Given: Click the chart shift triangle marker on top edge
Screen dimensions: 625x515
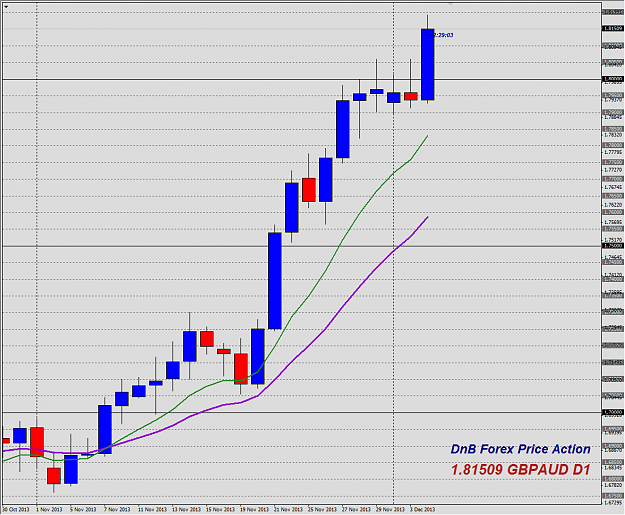Looking at the screenshot, I should (451, 4).
